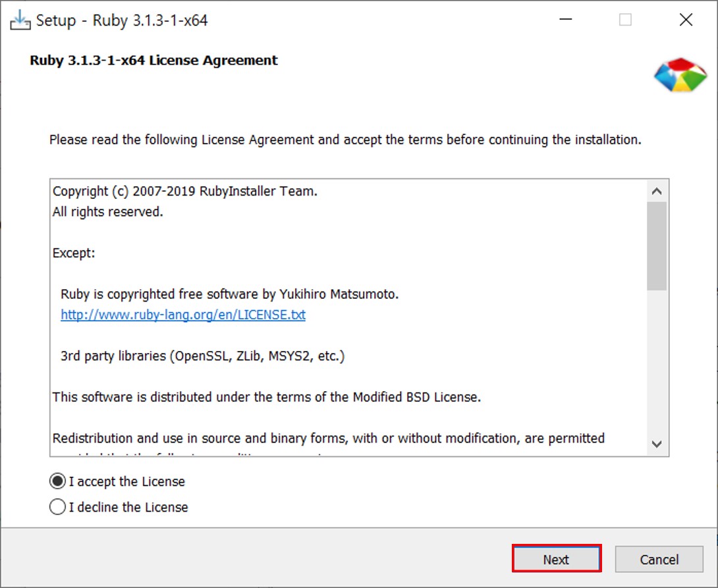718x588 pixels.
Task: Click the license scrollbar down arrow
Action: click(657, 444)
